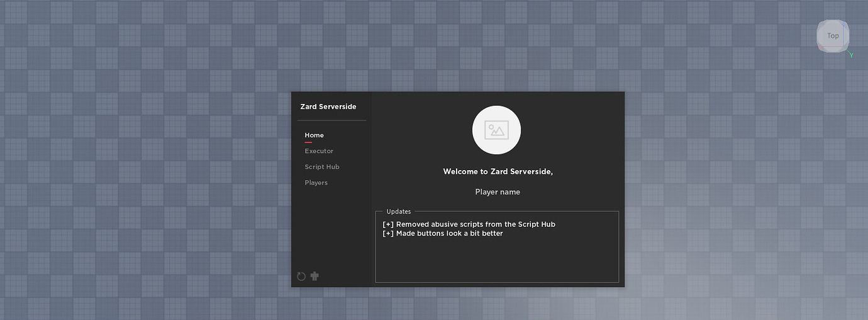The height and width of the screenshot is (320, 868).
Task: Open the Script Hub tab
Action: [x=322, y=167]
